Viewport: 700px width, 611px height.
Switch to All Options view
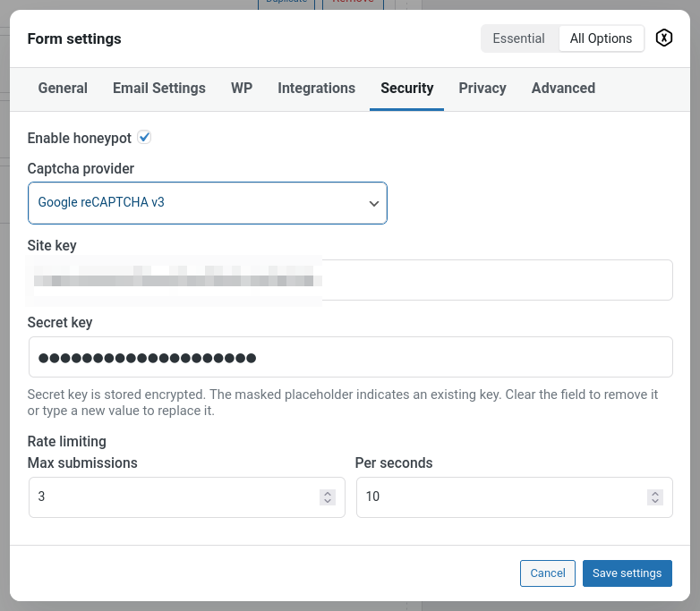(x=601, y=38)
